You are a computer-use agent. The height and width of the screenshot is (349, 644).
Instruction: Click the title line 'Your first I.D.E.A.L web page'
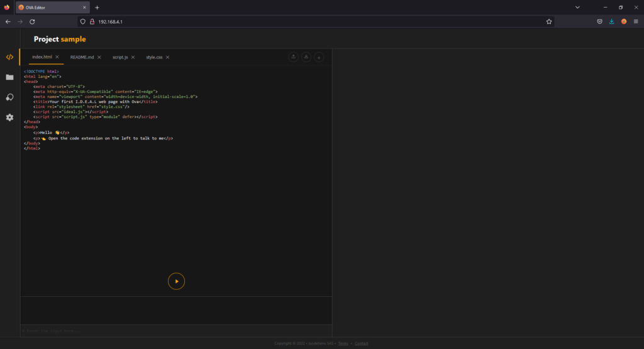pyautogui.click(x=96, y=102)
